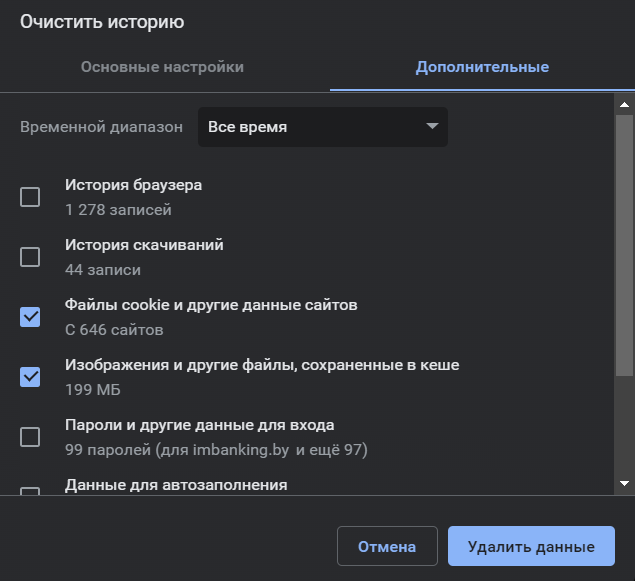Click the dropdown arrow in time range
Screen dimensions: 635x581
(432, 126)
